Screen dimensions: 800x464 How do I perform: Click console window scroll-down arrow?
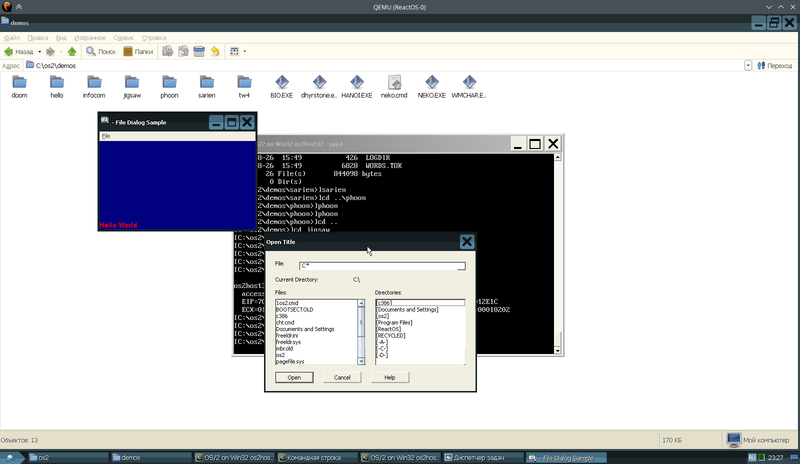click(557, 351)
